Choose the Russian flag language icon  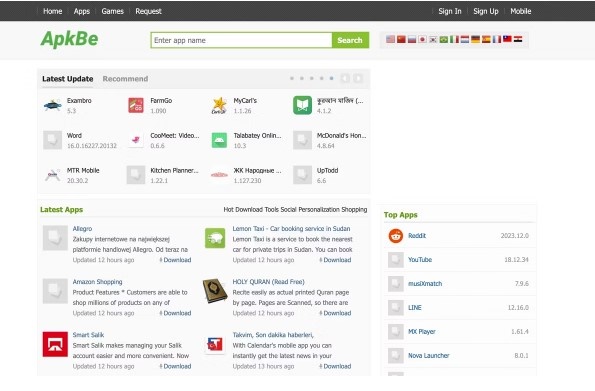tap(412, 39)
